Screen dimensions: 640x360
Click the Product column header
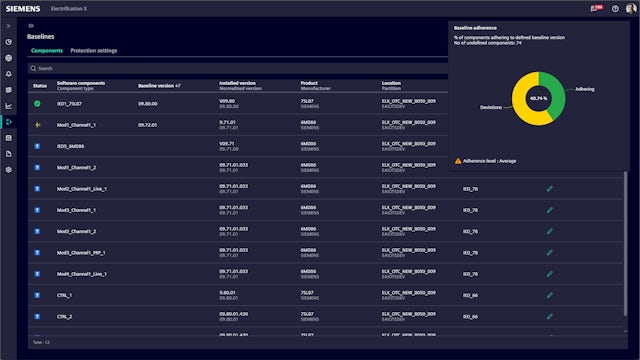(x=309, y=83)
